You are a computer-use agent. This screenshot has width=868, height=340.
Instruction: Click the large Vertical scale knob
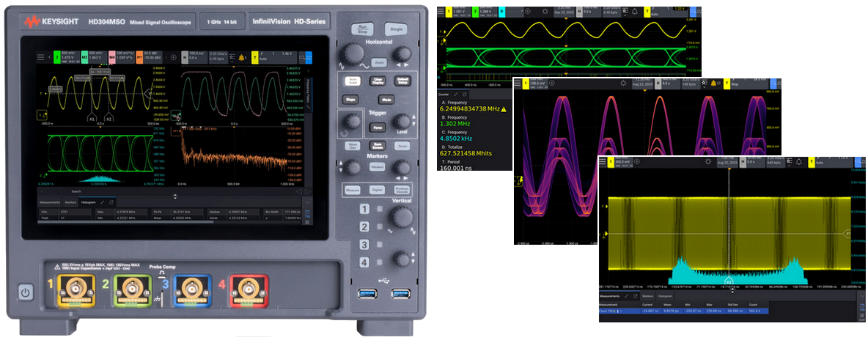pyautogui.click(x=403, y=216)
